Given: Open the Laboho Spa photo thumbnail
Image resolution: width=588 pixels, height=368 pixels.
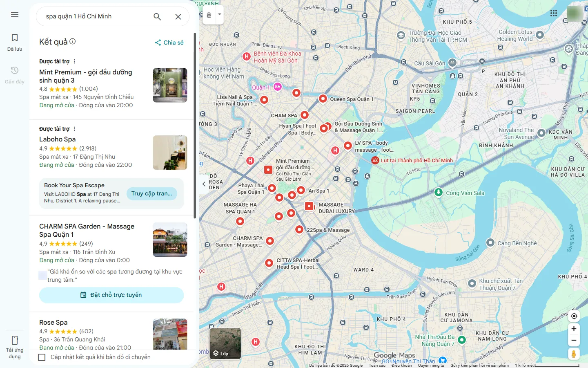Looking at the screenshot, I should pos(170,153).
